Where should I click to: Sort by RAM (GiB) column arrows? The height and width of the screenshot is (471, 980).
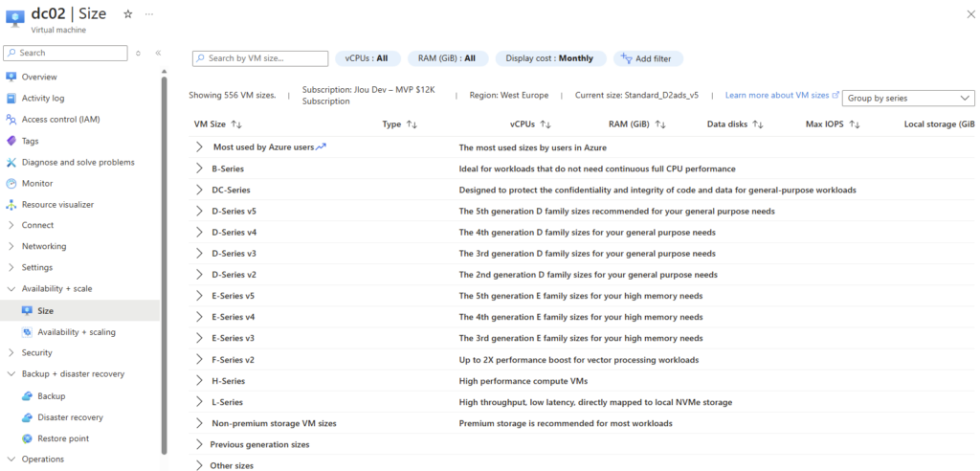(660, 124)
